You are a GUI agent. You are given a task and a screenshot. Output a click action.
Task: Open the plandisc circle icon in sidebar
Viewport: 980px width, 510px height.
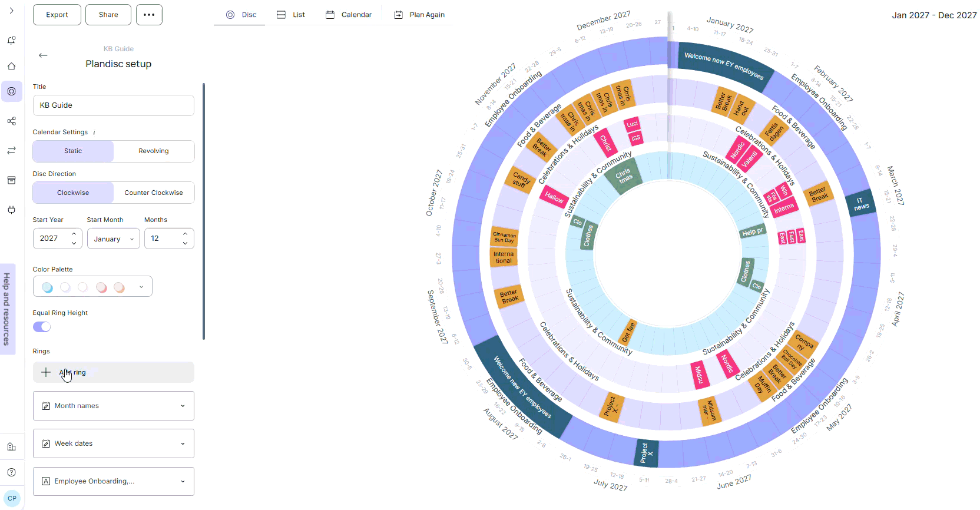(x=11, y=91)
